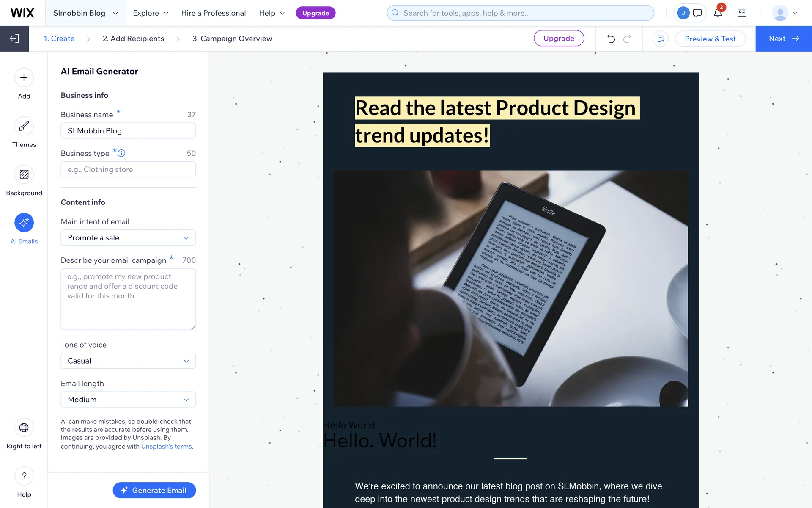The height and width of the screenshot is (508, 812).
Task: Click the exit editor back icon
Action: [14, 39]
